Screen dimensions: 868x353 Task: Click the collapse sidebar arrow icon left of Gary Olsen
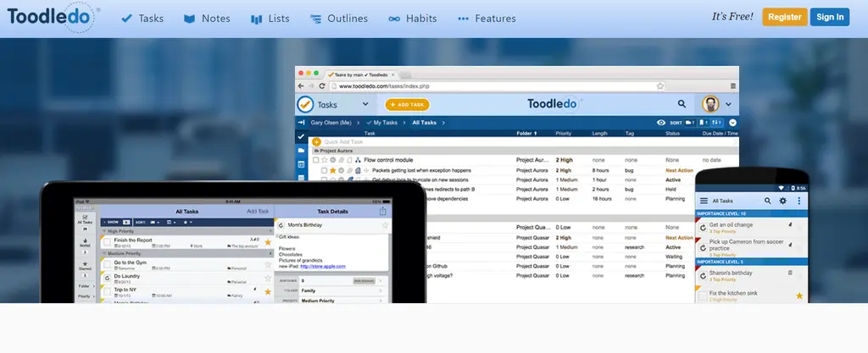[x=301, y=123]
